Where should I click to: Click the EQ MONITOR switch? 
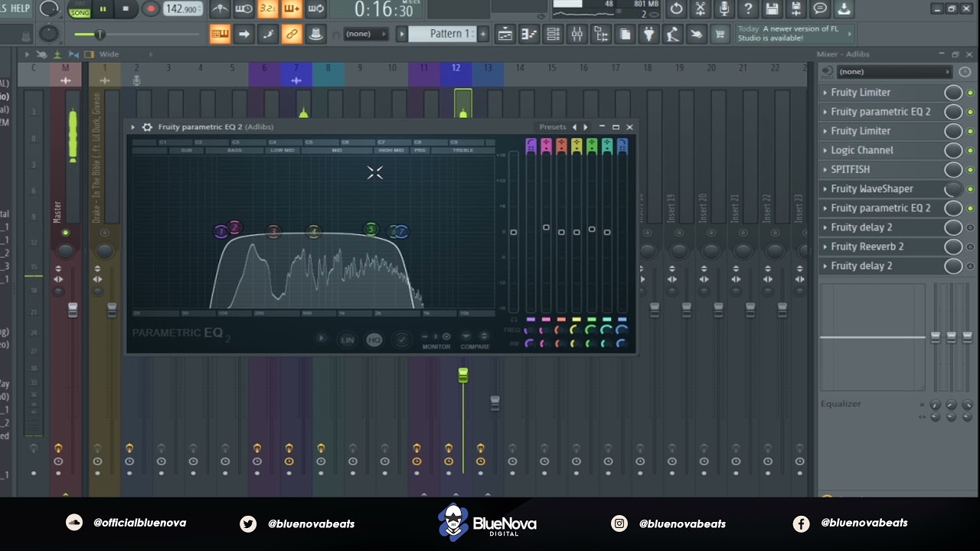click(x=436, y=337)
